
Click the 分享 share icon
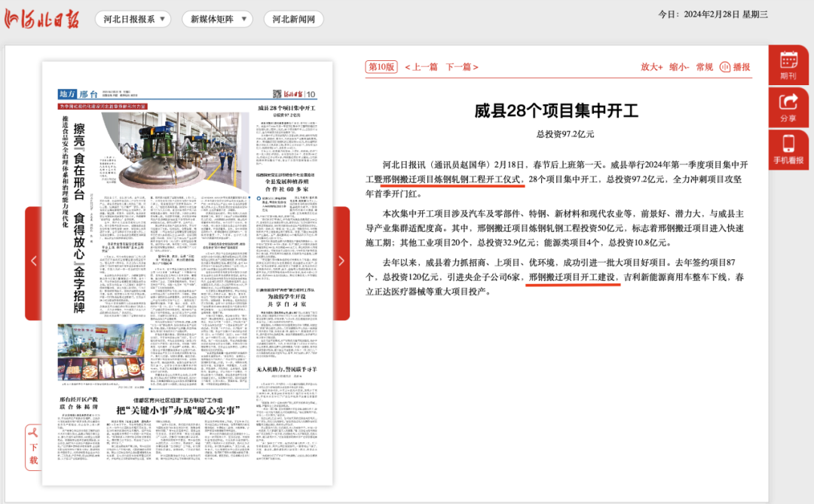[788, 107]
